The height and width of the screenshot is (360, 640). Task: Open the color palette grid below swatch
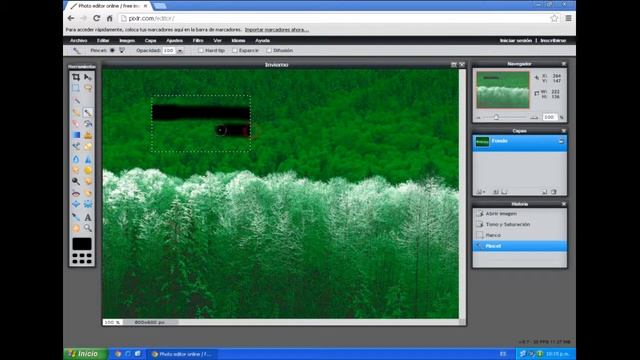[82, 258]
